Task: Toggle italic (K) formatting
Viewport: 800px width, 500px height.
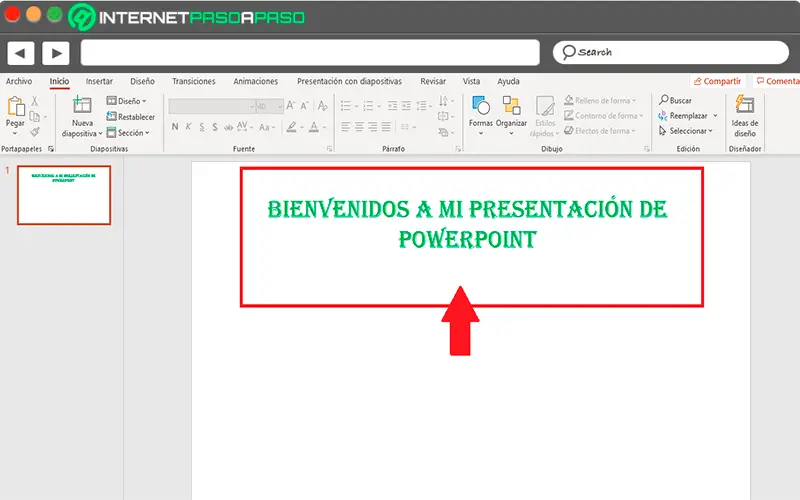Action: pyautogui.click(x=188, y=127)
